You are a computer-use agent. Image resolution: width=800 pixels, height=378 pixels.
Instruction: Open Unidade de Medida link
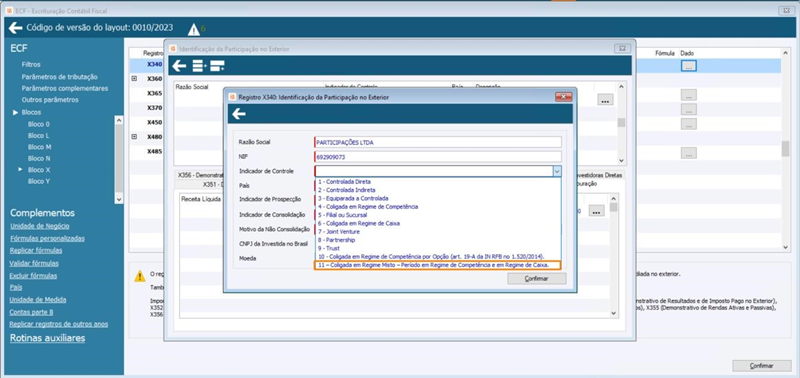point(38,299)
